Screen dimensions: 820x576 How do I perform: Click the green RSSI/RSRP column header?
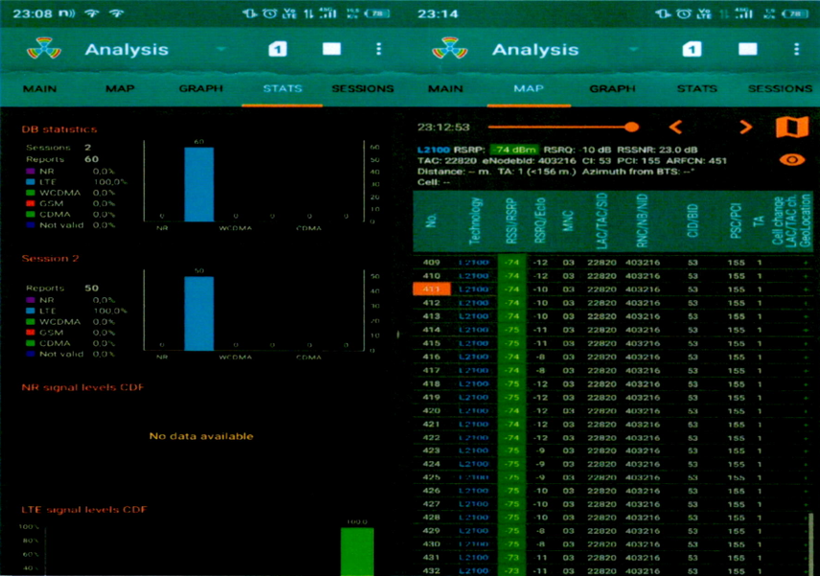[512, 221]
